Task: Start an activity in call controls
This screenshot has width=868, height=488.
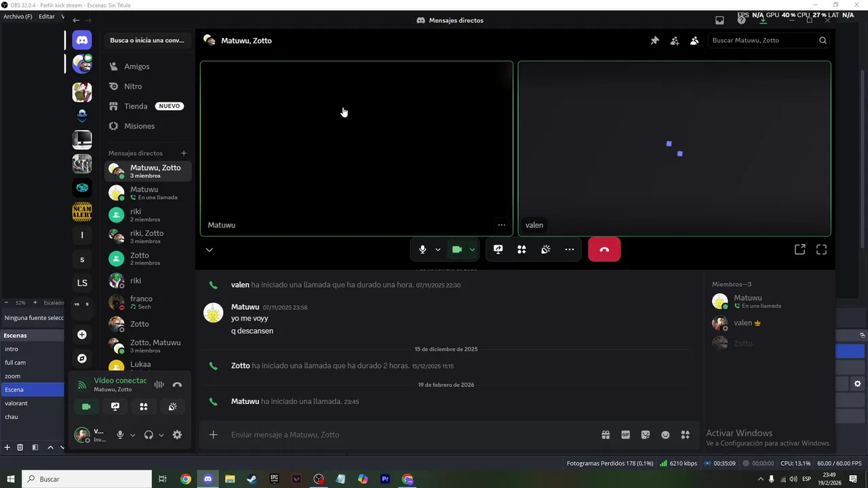Action: (521, 249)
